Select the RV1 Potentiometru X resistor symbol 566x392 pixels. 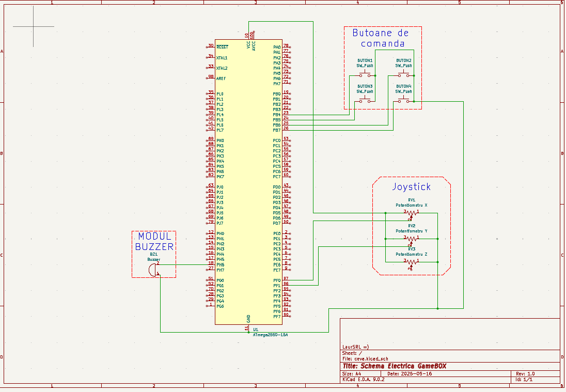(412, 212)
